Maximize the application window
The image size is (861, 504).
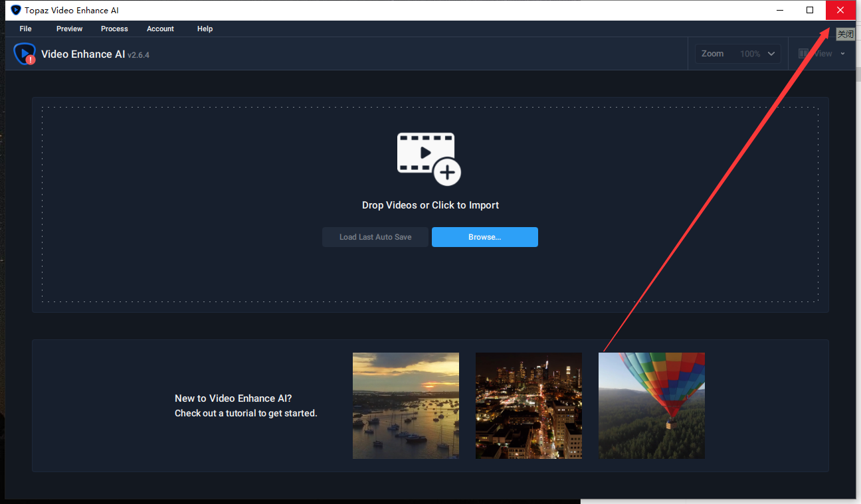810,10
